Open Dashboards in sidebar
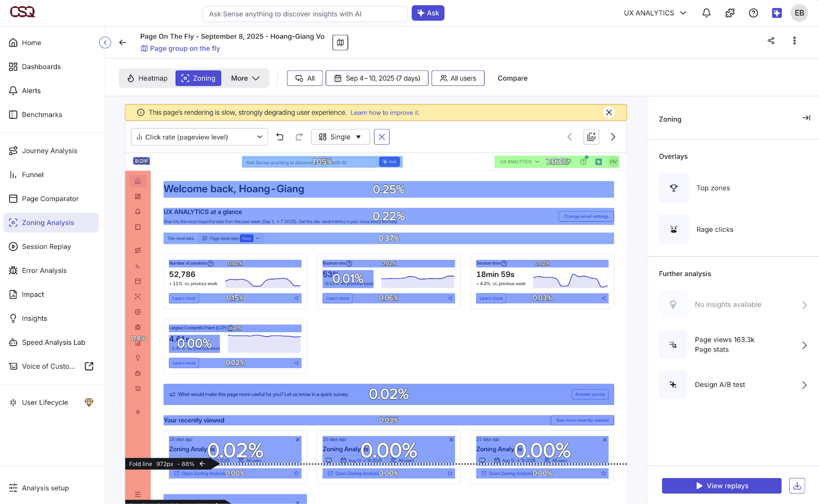This screenshot has width=819, height=504. click(51, 67)
